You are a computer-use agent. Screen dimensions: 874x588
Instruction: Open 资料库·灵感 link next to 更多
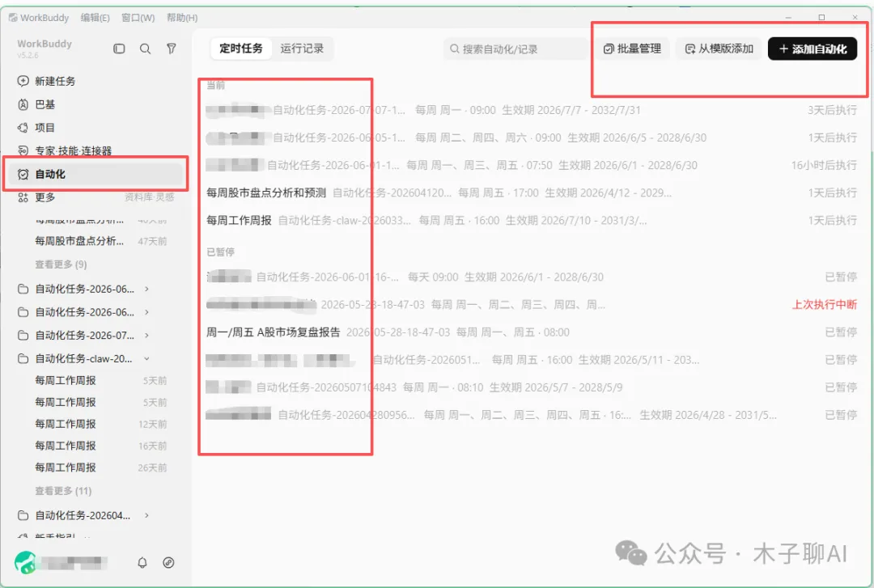point(149,197)
